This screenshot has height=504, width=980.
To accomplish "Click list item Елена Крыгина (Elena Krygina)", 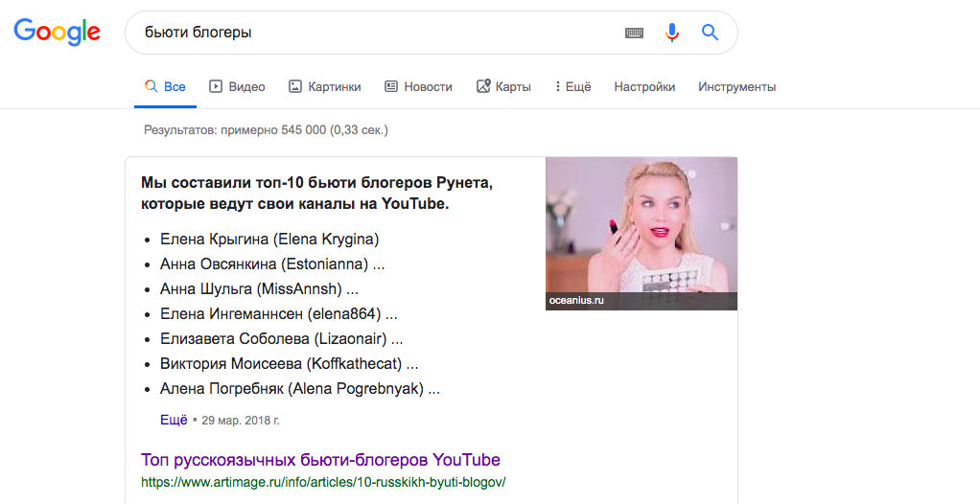I will click(x=269, y=240).
